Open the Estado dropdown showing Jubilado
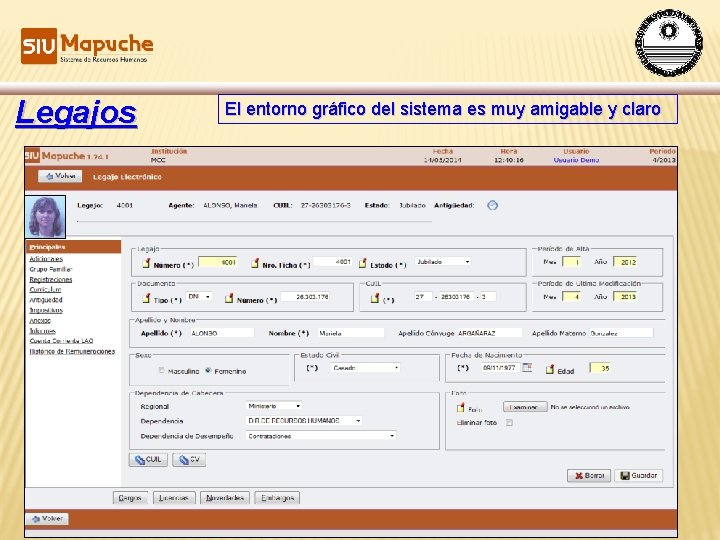The width and height of the screenshot is (720, 540). 443,262
